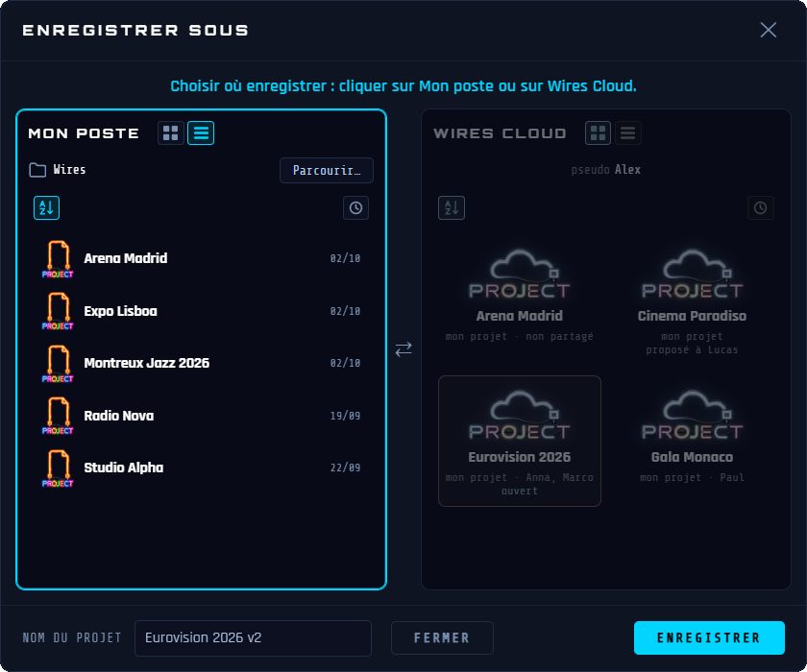Select the Mon Poste panel heading
Screen dimensions: 807x672
84,133
